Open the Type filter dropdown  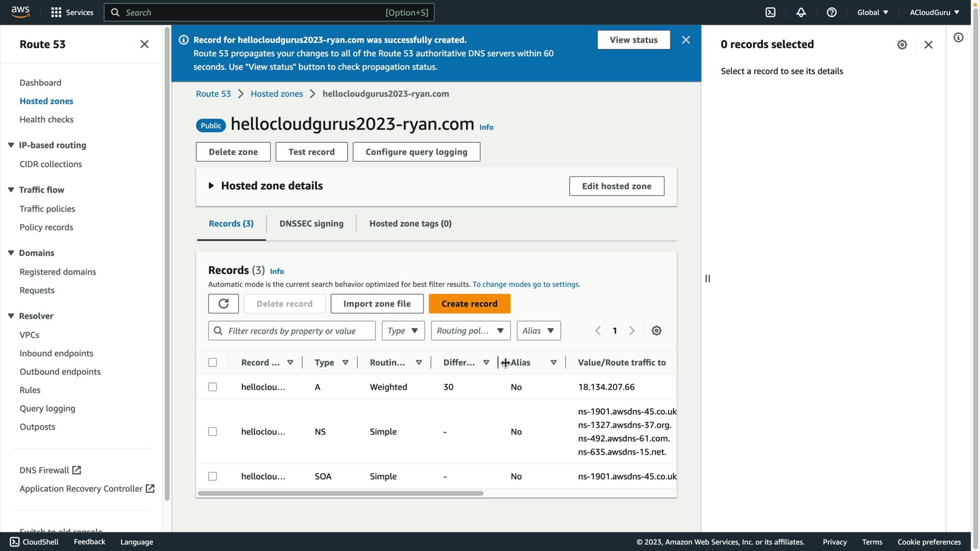click(403, 331)
